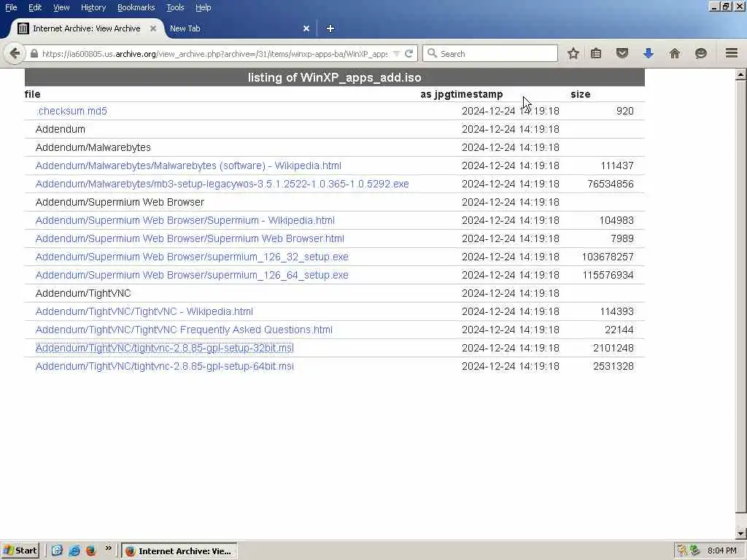Select Internet Archive taskbar window button
This screenshot has width=747, height=560.
(x=179, y=551)
